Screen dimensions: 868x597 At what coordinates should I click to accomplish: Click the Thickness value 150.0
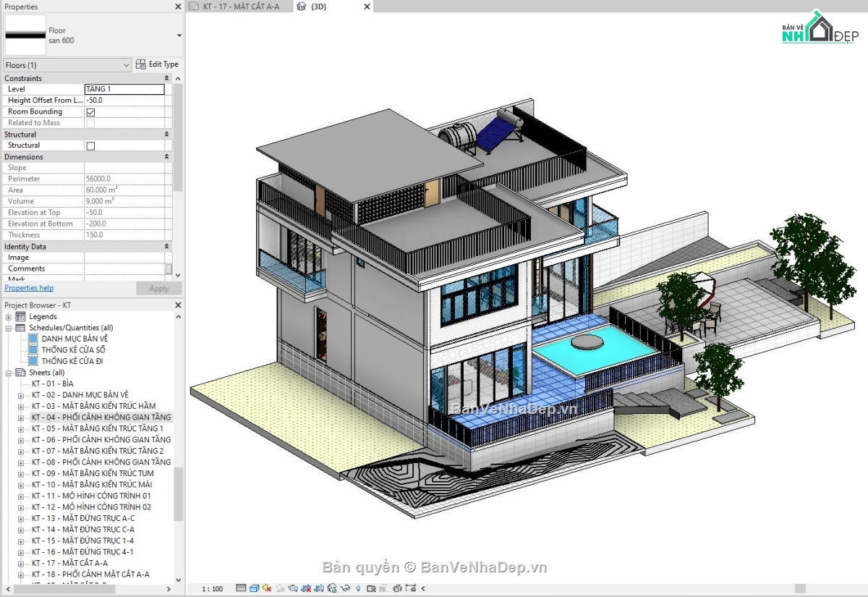coord(124,235)
